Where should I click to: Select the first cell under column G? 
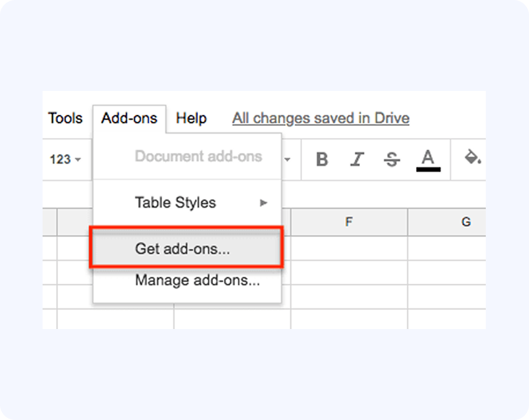(446, 248)
